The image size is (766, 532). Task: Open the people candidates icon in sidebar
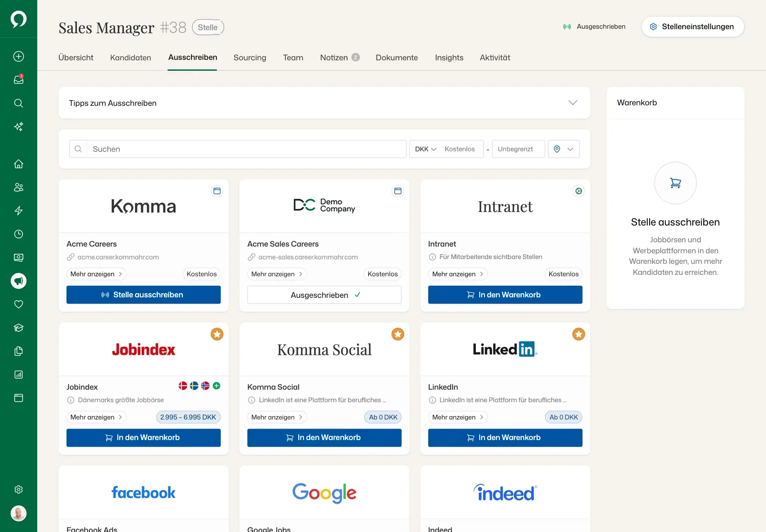click(x=19, y=187)
